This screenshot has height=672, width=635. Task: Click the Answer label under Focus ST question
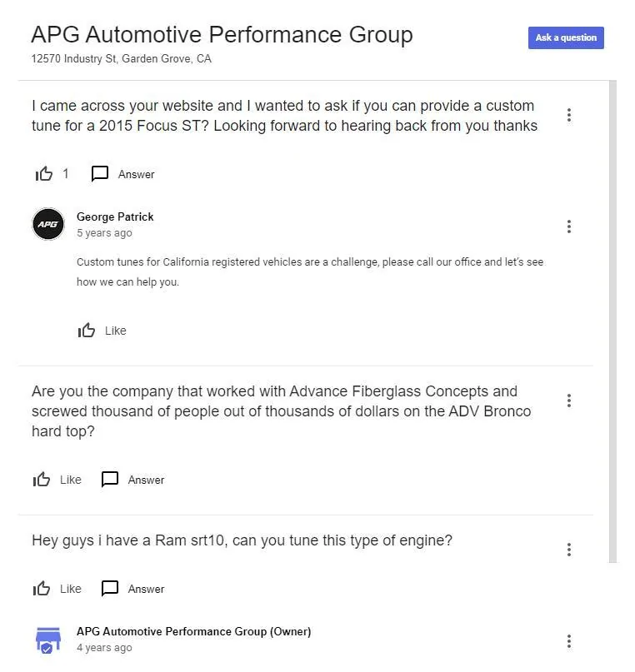[137, 174]
